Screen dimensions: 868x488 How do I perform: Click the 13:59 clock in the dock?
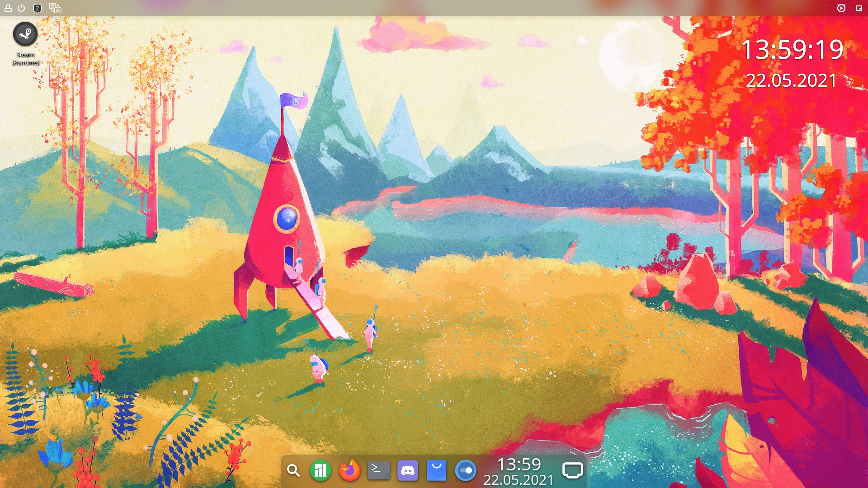point(519,465)
